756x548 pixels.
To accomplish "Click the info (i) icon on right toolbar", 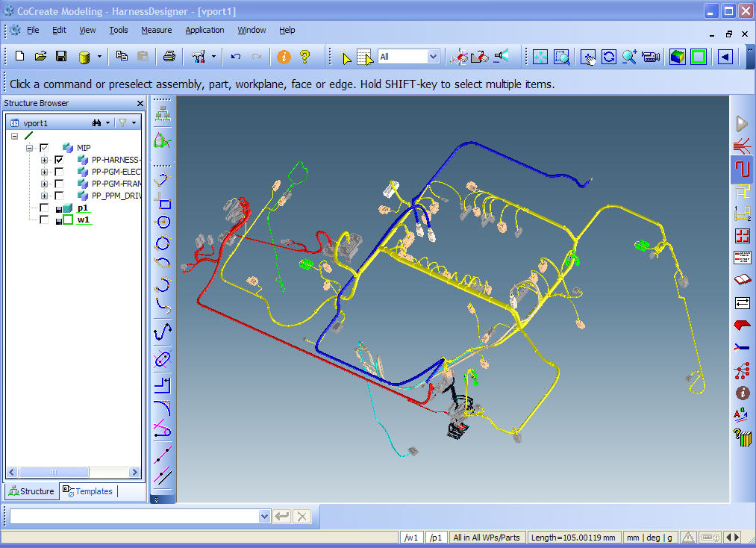I will coord(742,392).
